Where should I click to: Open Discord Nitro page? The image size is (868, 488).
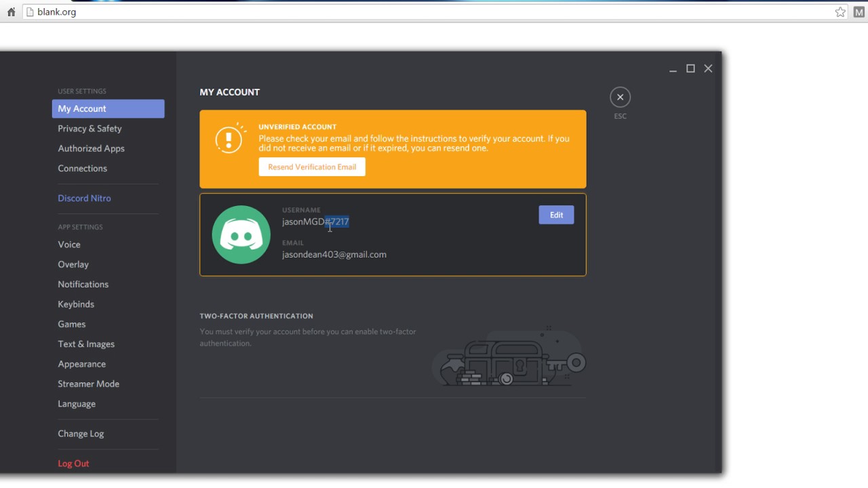84,198
